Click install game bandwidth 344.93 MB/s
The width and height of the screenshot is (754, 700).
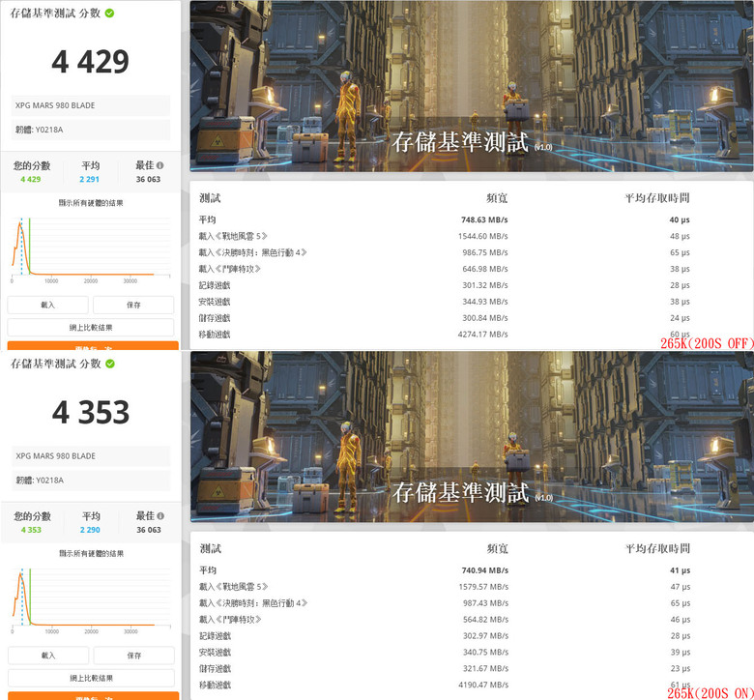[484, 302]
